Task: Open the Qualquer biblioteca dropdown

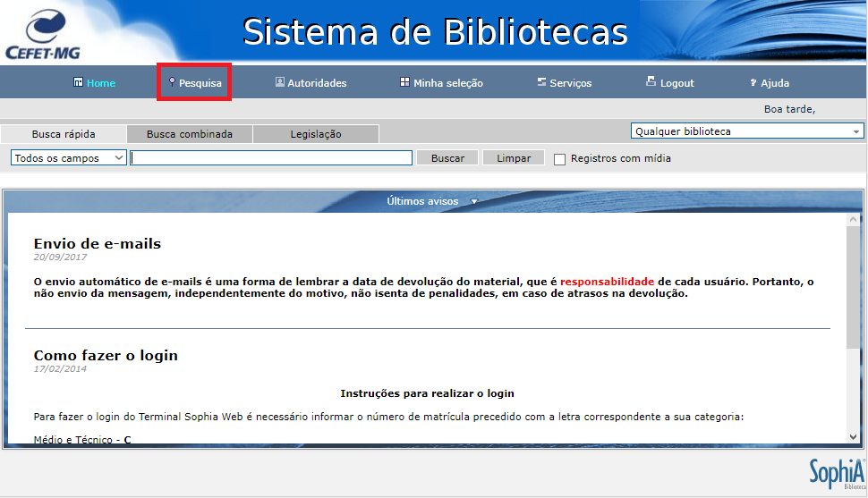Action: pyautogui.click(x=747, y=131)
